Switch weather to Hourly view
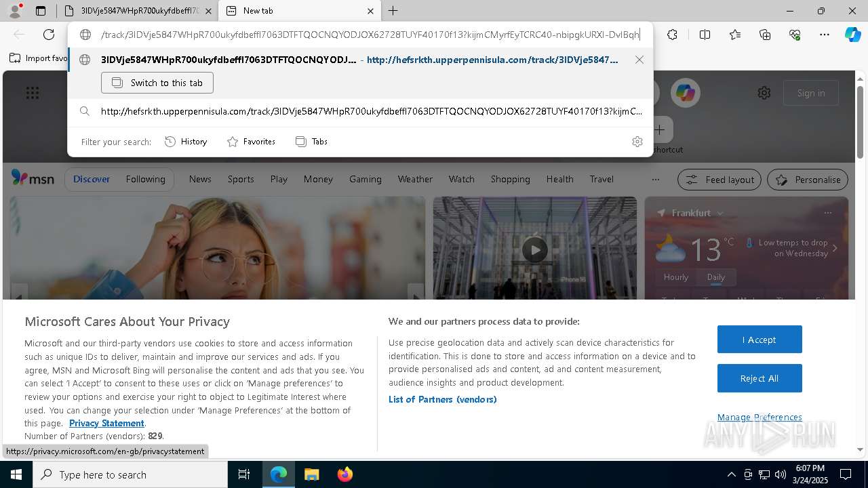Screen dimensions: 868x488 pos(676,277)
